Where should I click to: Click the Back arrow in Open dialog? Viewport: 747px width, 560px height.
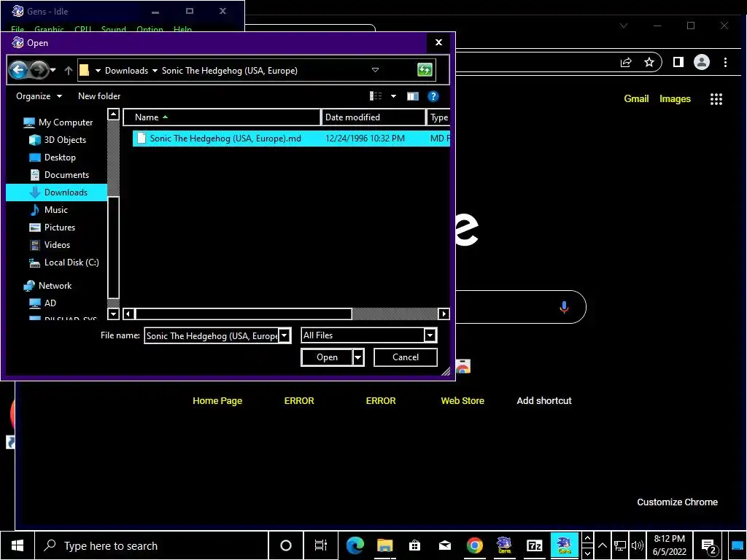pos(18,71)
